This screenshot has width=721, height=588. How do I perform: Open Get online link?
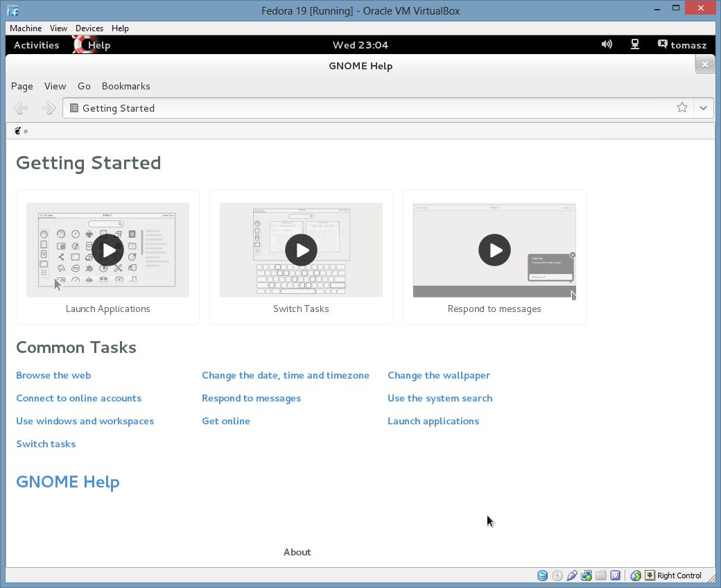(226, 421)
